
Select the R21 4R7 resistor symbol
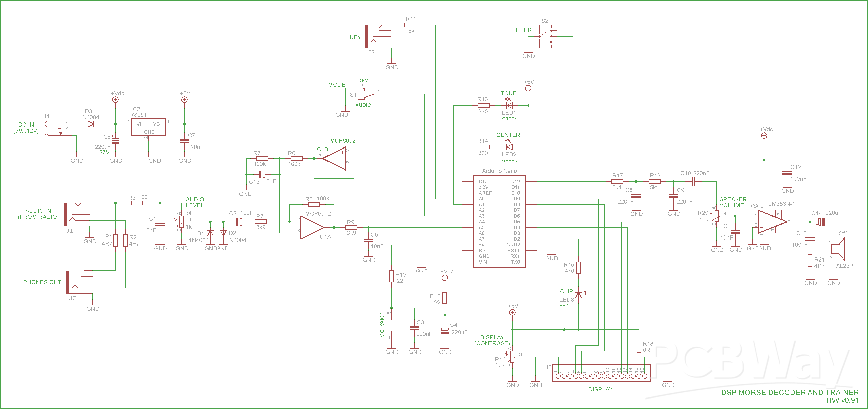[x=810, y=260]
